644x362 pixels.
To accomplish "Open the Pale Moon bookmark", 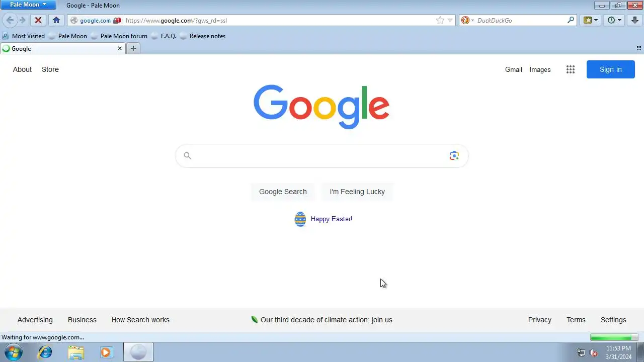I will click(x=68, y=36).
